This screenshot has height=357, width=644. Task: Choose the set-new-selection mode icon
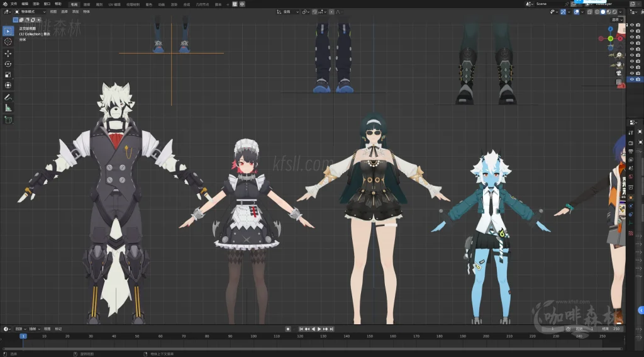click(16, 20)
